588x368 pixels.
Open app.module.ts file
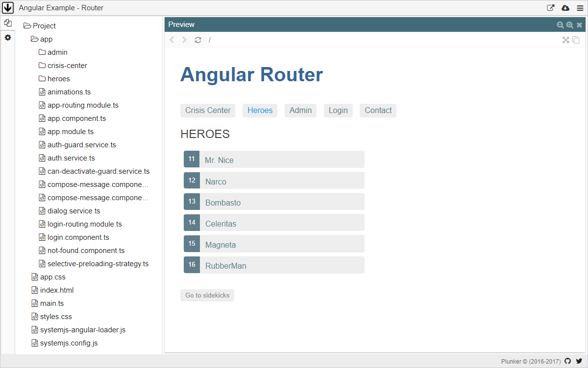pyautogui.click(x=66, y=131)
